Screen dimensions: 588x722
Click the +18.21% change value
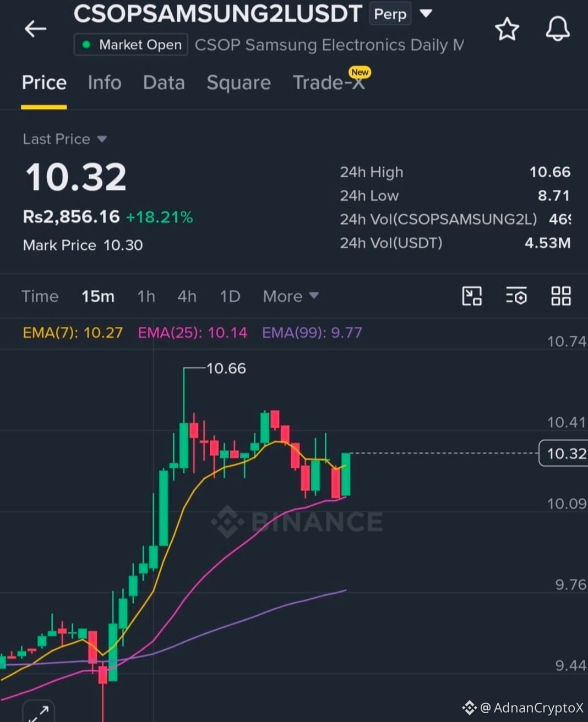pyautogui.click(x=159, y=217)
